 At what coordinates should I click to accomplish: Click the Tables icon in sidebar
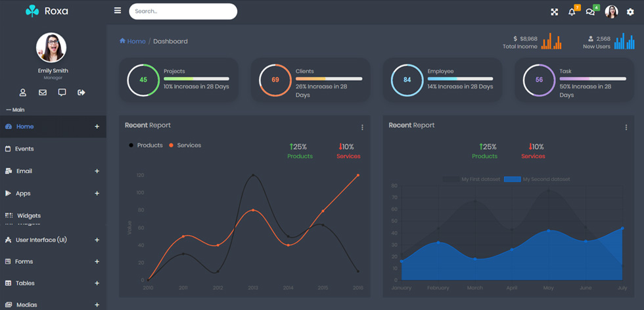(x=8, y=283)
